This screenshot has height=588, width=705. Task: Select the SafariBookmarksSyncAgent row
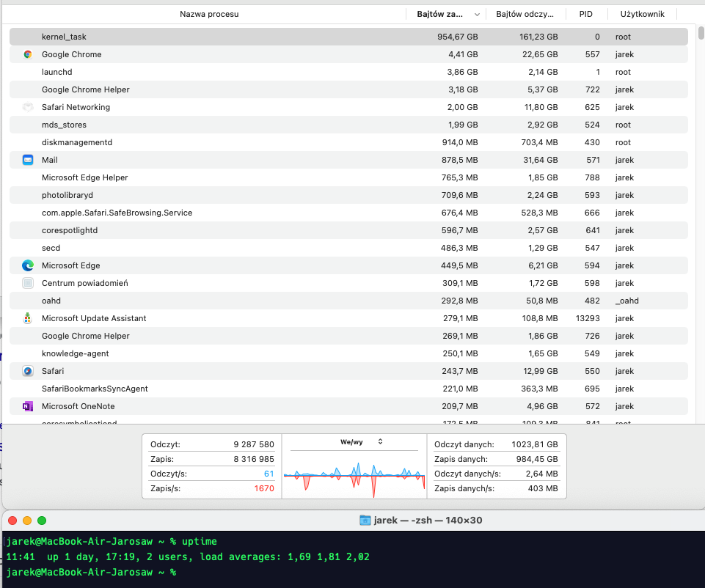click(x=348, y=389)
